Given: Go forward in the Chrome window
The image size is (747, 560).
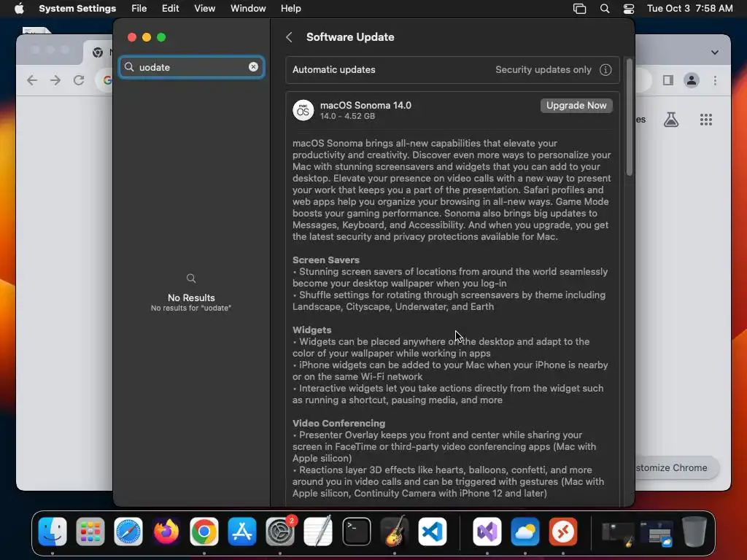Looking at the screenshot, I should [x=55, y=80].
